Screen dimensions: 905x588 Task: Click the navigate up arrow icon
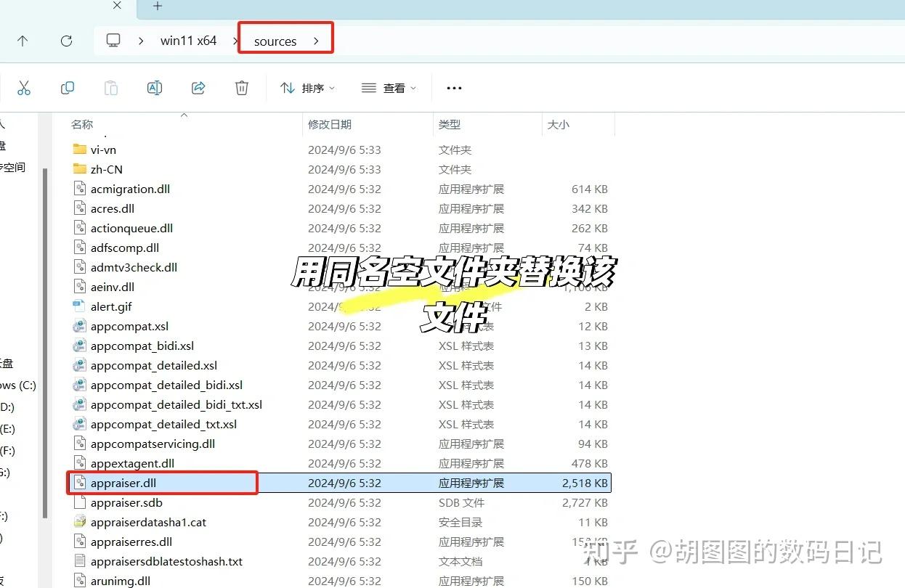tap(23, 41)
